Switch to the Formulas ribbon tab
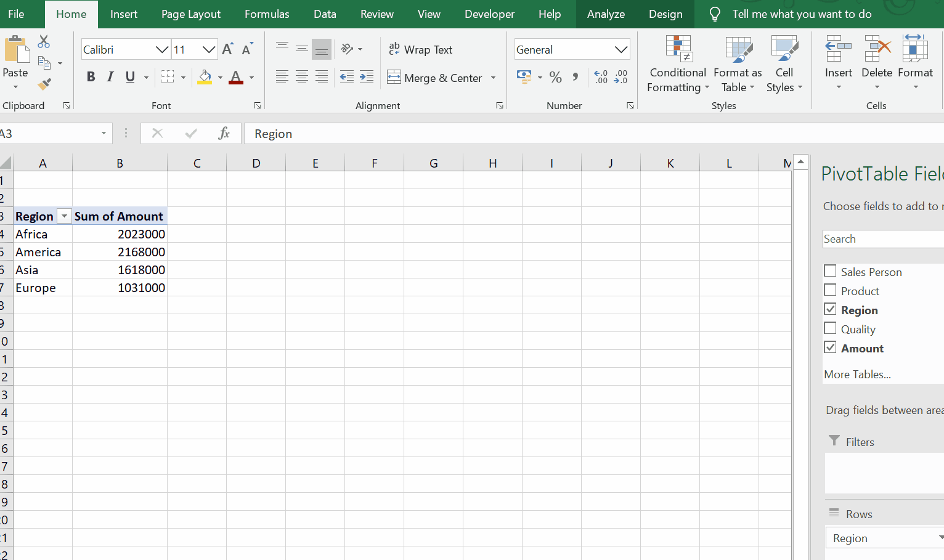 point(266,14)
